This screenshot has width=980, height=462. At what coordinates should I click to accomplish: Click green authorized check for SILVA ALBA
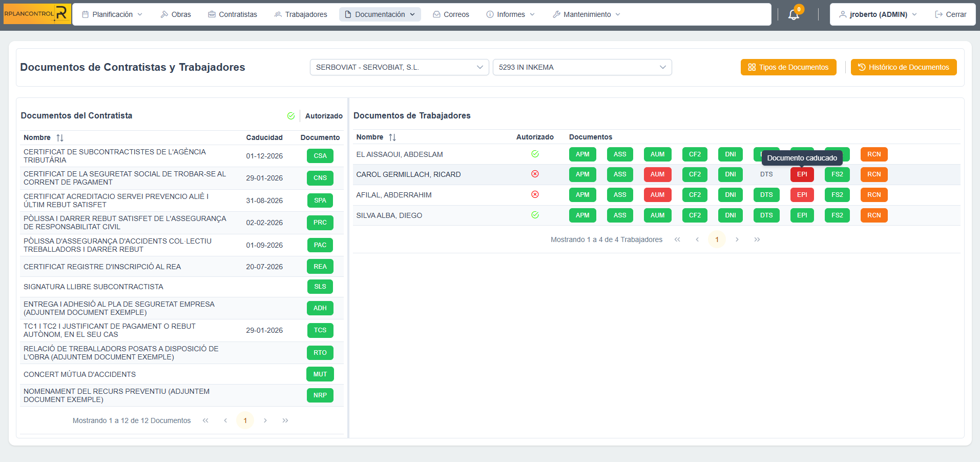tap(535, 215)
